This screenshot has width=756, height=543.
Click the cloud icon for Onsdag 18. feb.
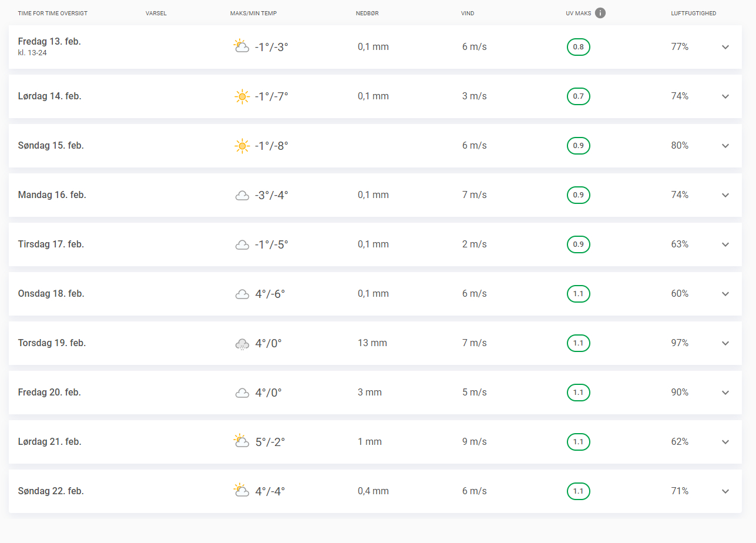241,294
